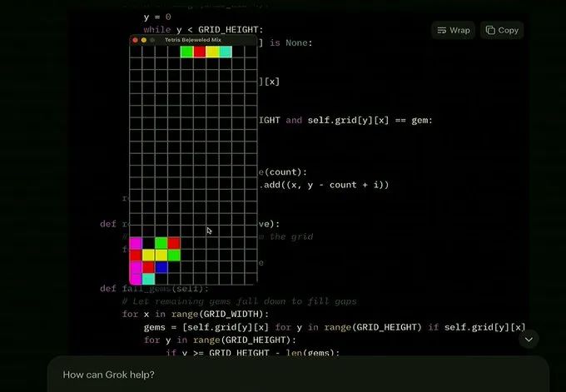The height and width of the screenshot is (392, 566).
Task: Click the Tetris Bejeweled Mix title bar
Action: (193, 40)
